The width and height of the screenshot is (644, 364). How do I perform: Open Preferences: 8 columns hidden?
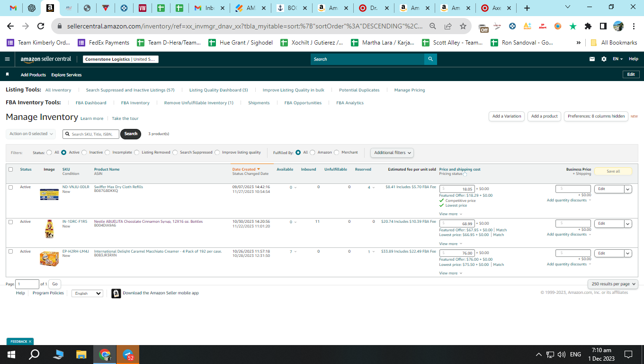[596, 116]
